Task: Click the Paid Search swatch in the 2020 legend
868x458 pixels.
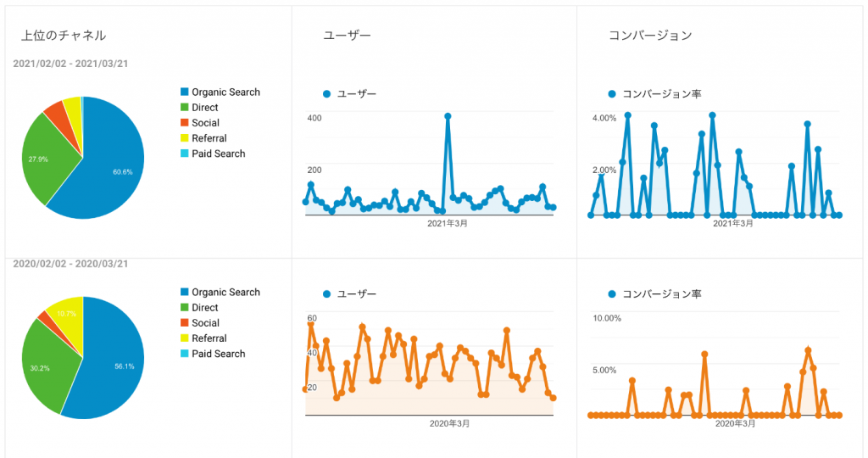Action: (x=184, y=354)
